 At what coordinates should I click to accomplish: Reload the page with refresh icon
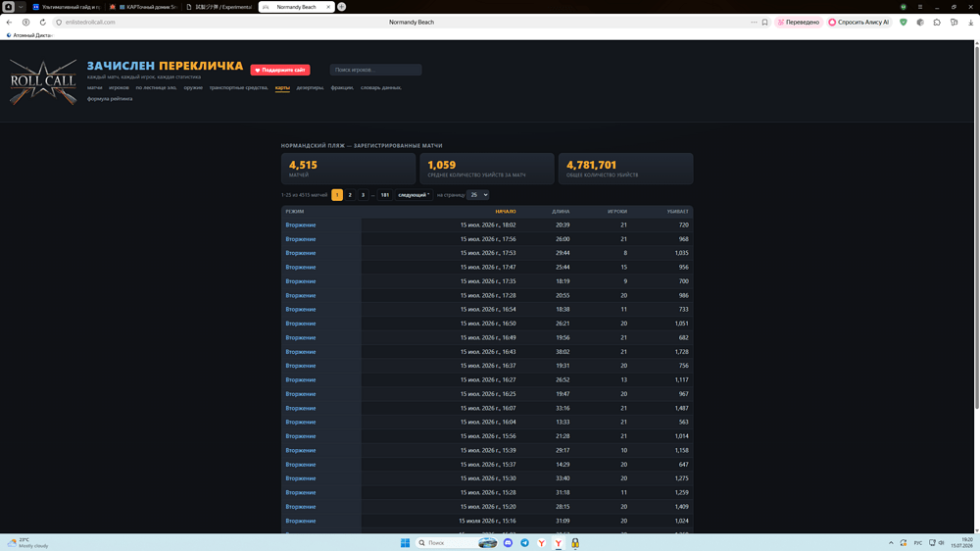click(42, 22)
